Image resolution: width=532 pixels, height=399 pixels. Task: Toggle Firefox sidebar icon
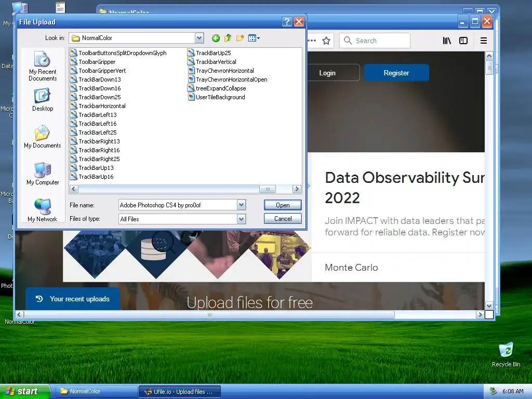pos(463,41)
